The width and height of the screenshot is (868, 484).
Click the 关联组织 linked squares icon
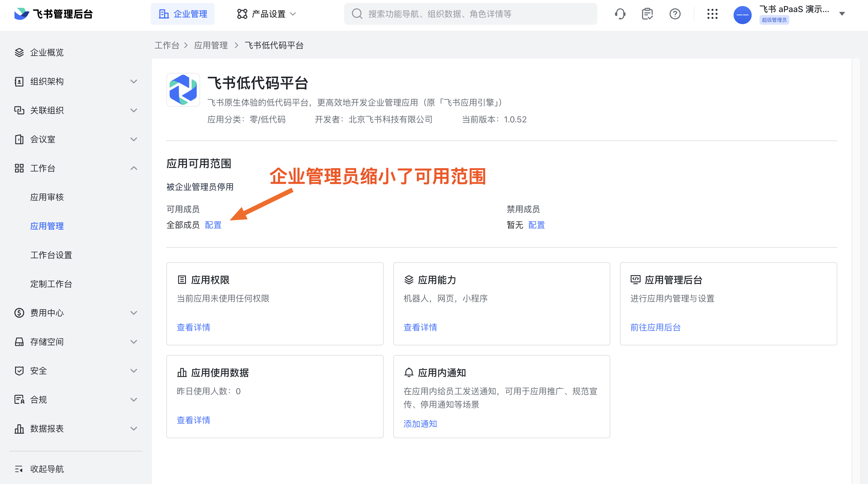pyautogui.click(x=19, y=110)
